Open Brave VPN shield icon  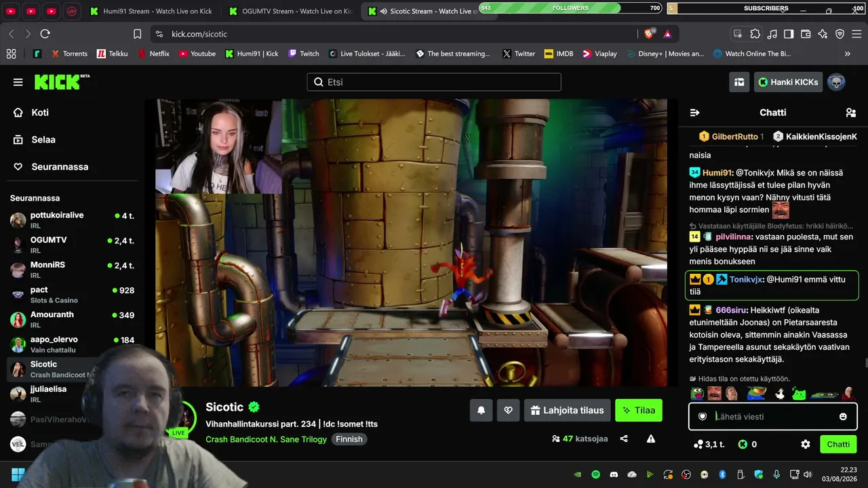[840, 34]
